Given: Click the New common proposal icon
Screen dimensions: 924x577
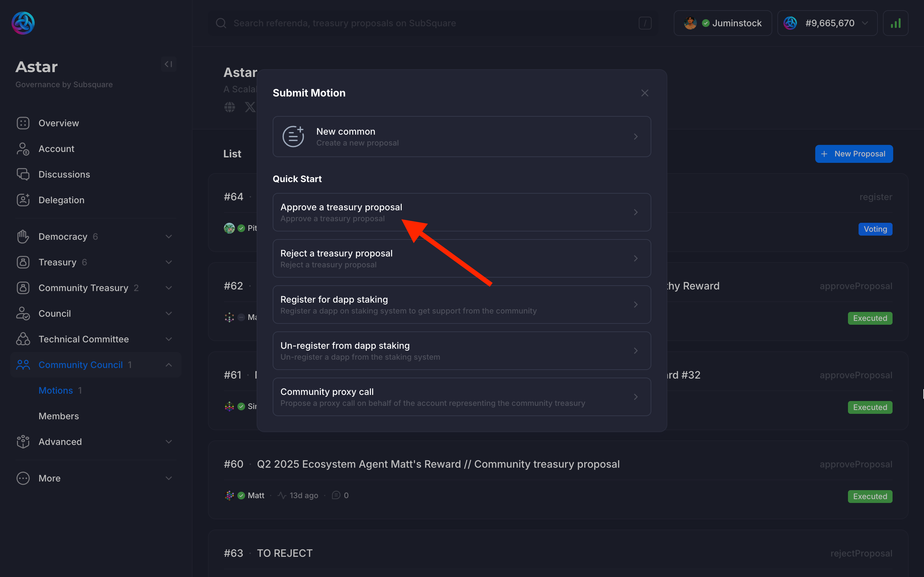Looking at the screenshot, I should pos(293,137).
